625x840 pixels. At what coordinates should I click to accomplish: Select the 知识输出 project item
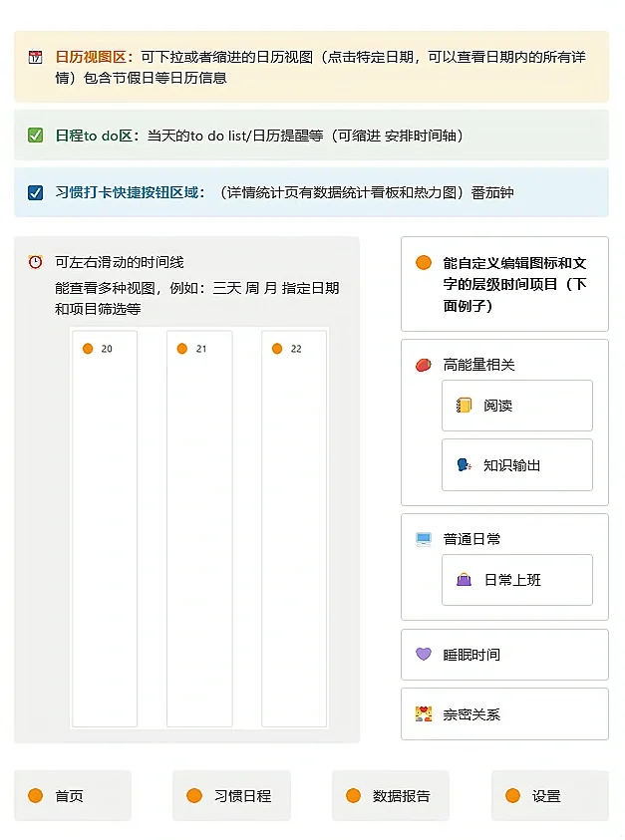pyautogui.click(x=517, y=465)
